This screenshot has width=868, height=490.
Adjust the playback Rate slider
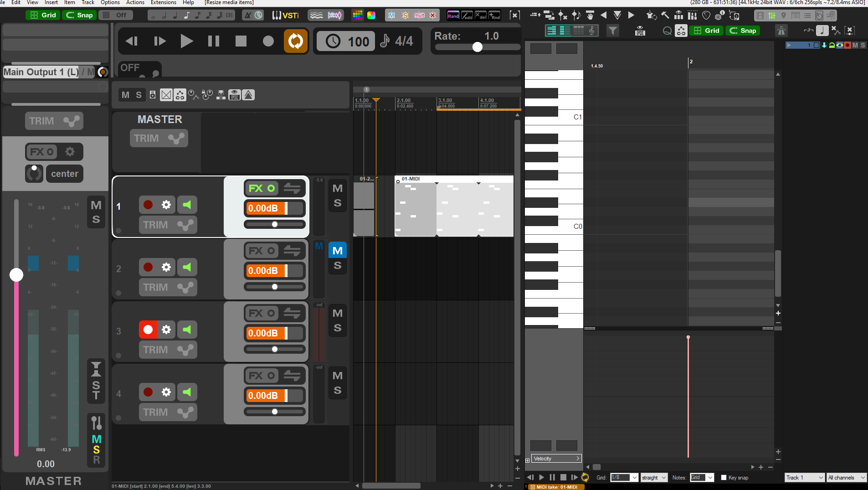(x=478, y=47)
